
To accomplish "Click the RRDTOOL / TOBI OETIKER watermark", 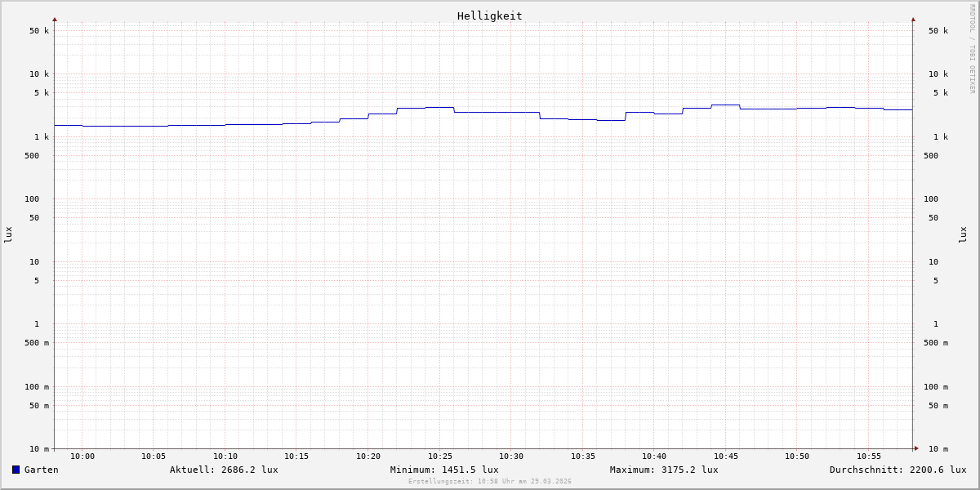I will pos(972,49).
